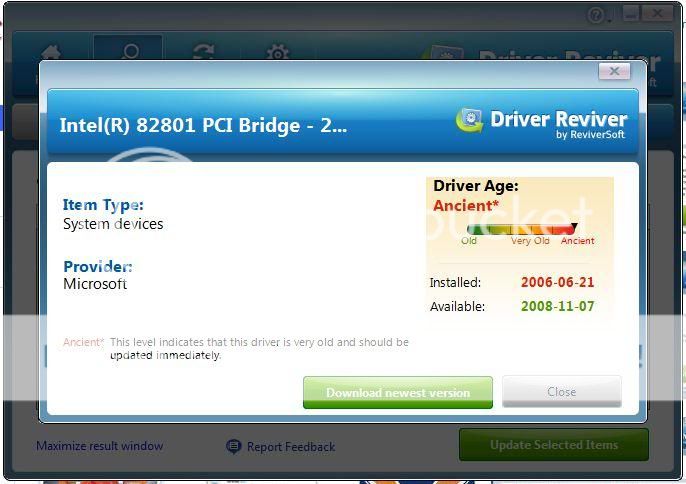Click the Intel(R) 82801 PCI Bridge title

203,125
